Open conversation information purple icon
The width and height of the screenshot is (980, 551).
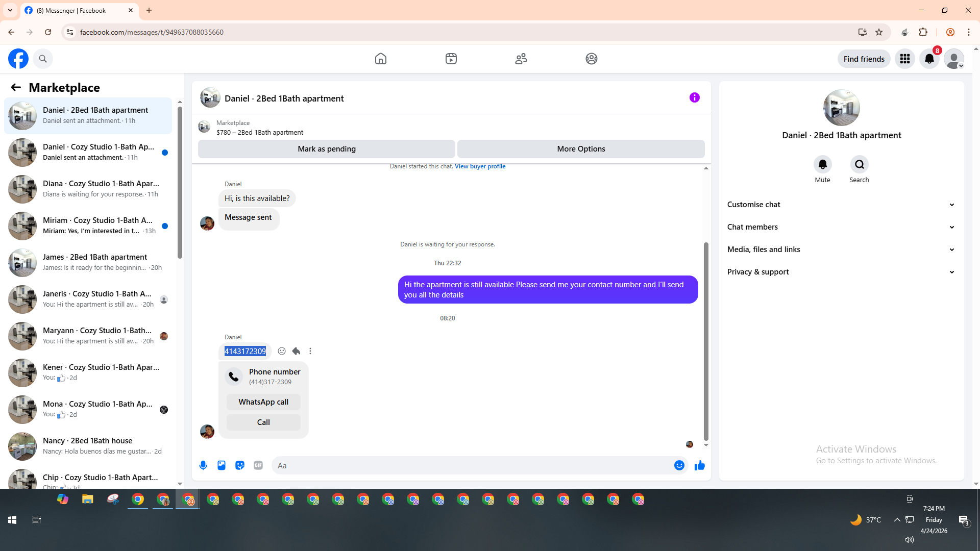click(x=695, y=97)
